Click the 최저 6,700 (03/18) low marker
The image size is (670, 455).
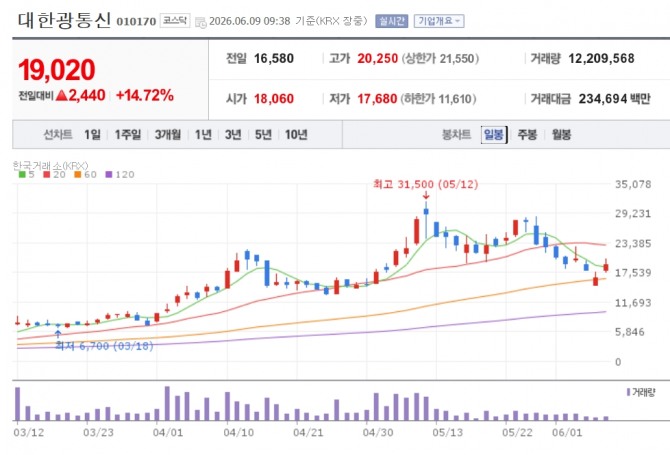(x=104, y=346)
